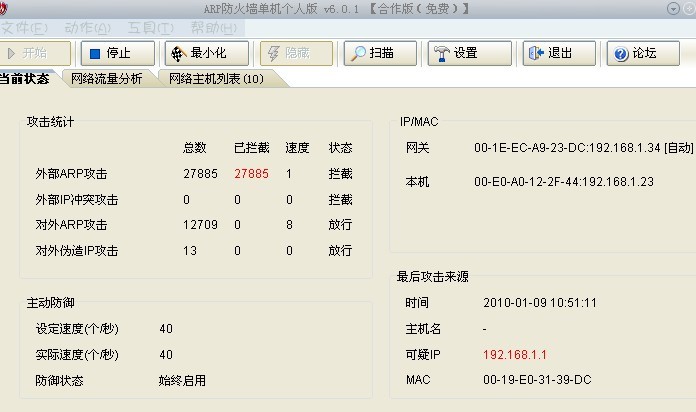Click the 总数 column header
Screen dimensions: 696x412
(x=194, y=148)
